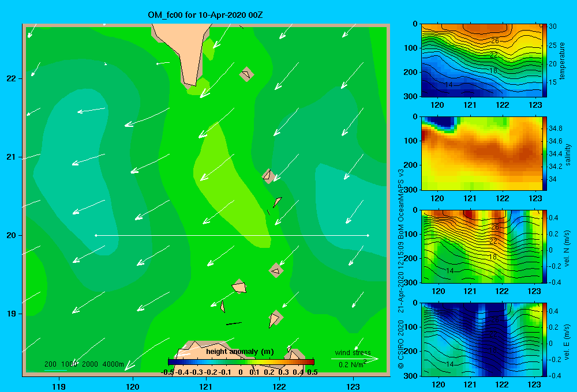Screen dimensions: 577x392
Task: Click the '0.5' tick on height anomaly bar
Action: 312,372
